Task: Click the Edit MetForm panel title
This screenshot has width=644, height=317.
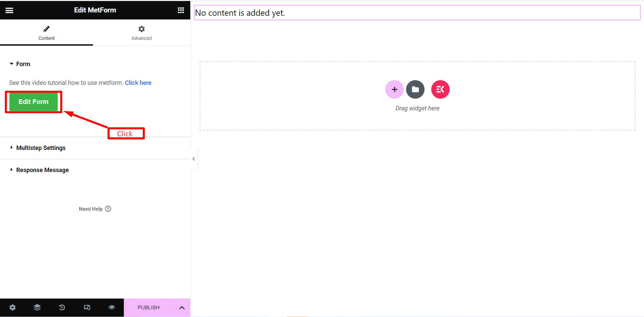Action: click(x=95, y=10)
